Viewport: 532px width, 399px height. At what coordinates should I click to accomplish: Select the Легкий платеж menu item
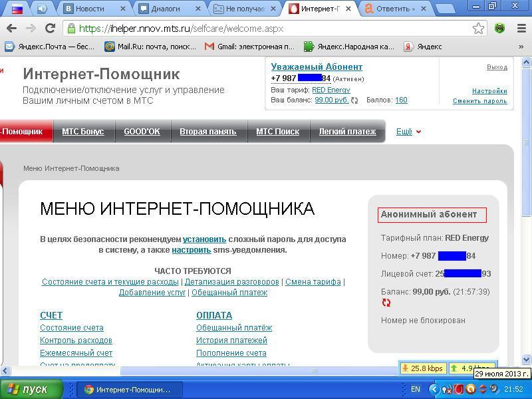tap(347, 132)
